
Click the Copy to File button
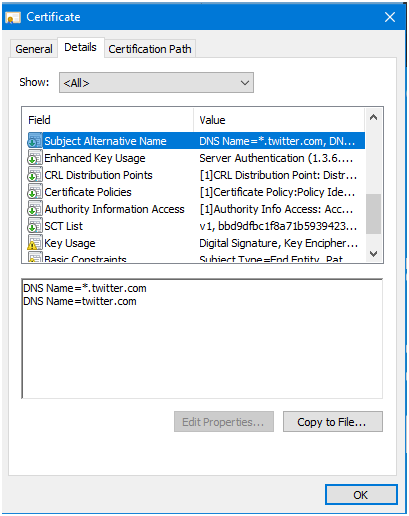[333, 422]
